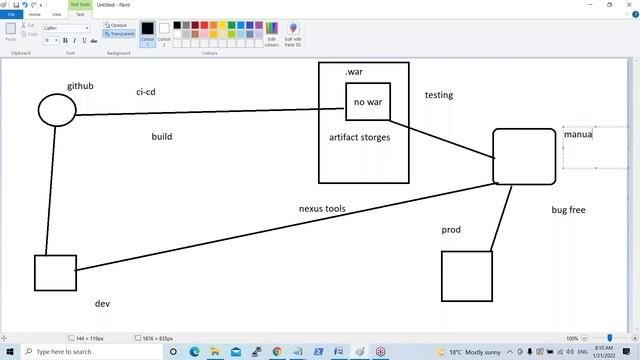
Task: Click the 'no war' text in inner box
Action: pyautogui.click(x=368, y=102)
